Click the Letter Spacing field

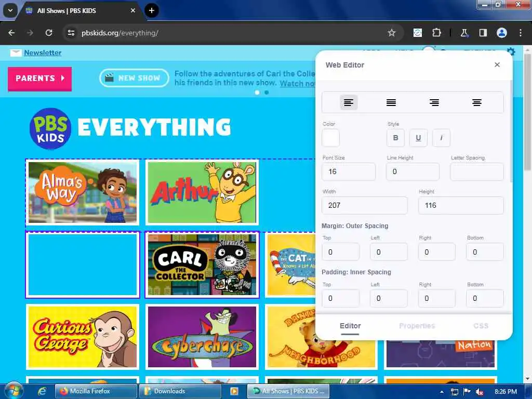(477, 171)
